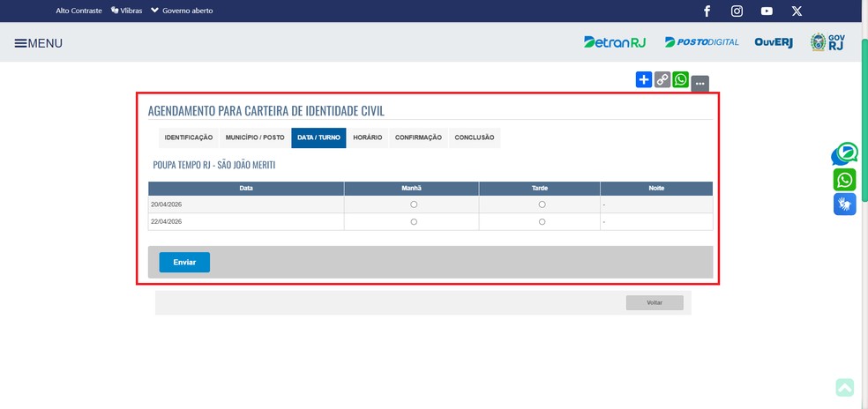Image resolution: width=868 pixels, height=409 pixels.
Task: Click the Vlibras link
Action: click(x=127, y=11)
